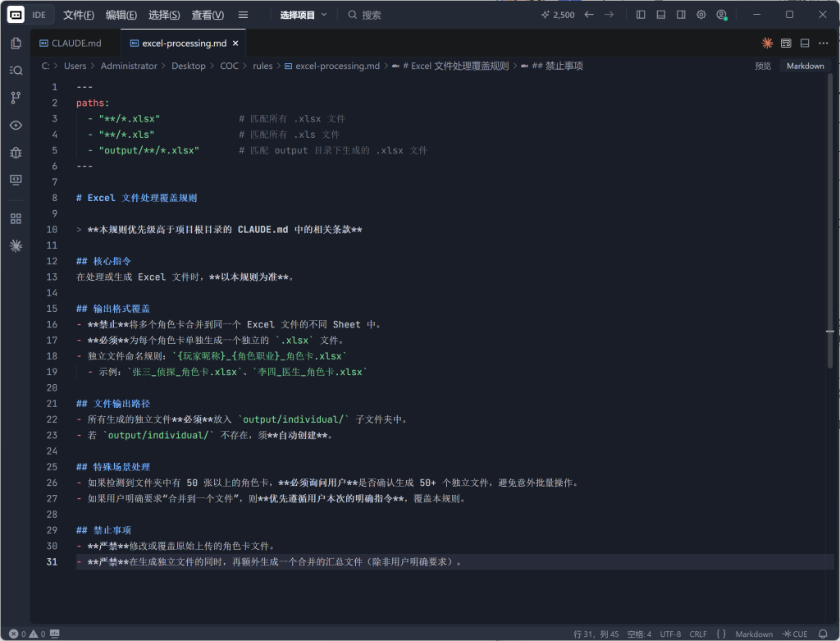Click the rules breadcrumb segment
This screenshot has height=641, width=840.
pyautogui.click(x=262, y=66)
